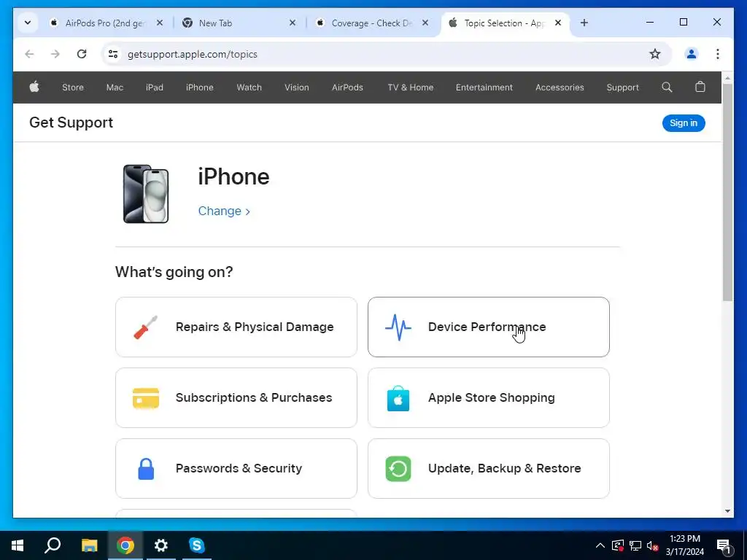The height and width of the screenshot is (560, 747).
Task: Go back to previous page
Action: [29, 54]
